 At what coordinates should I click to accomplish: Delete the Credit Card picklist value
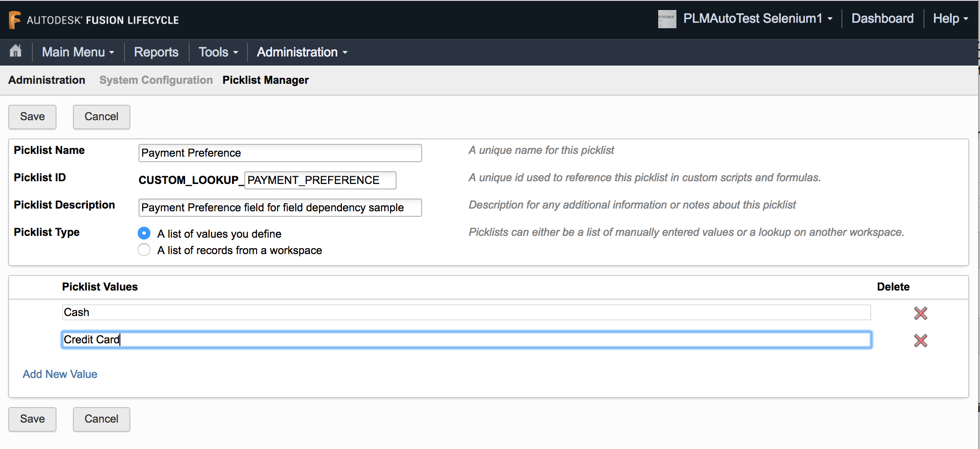(920, 340)
